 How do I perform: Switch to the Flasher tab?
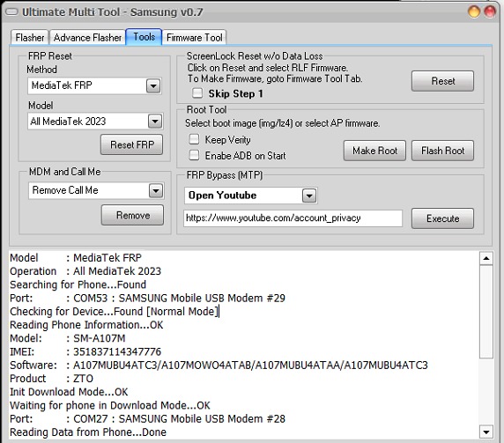pyautogui.click(x=30, y=38)
